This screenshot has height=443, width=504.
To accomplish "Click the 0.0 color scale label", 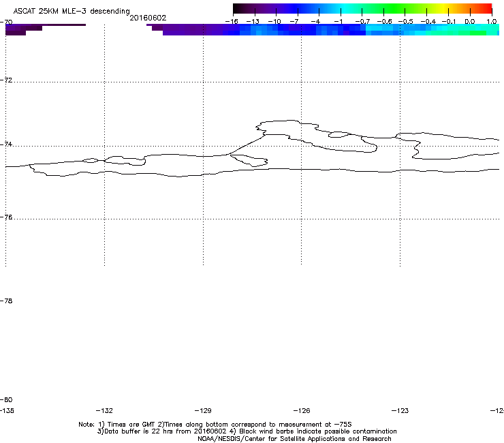I will tap(470, 22).
